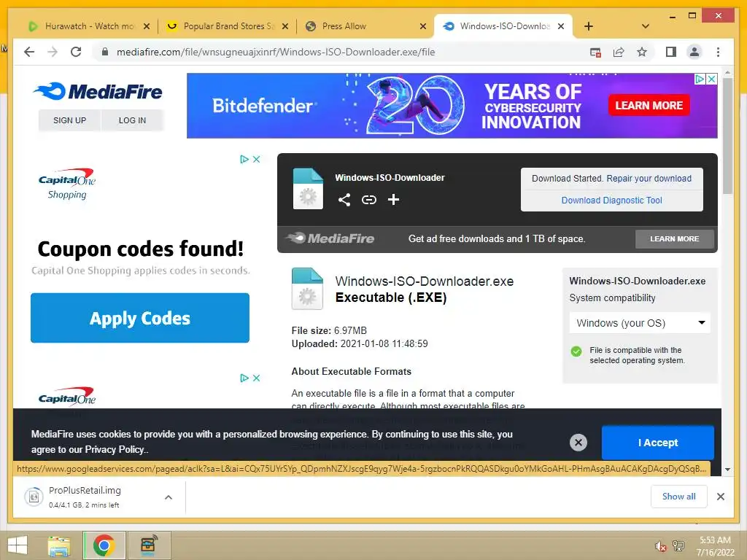Click the LOG IN button
The image size is (747, 560).
(133, 120)
